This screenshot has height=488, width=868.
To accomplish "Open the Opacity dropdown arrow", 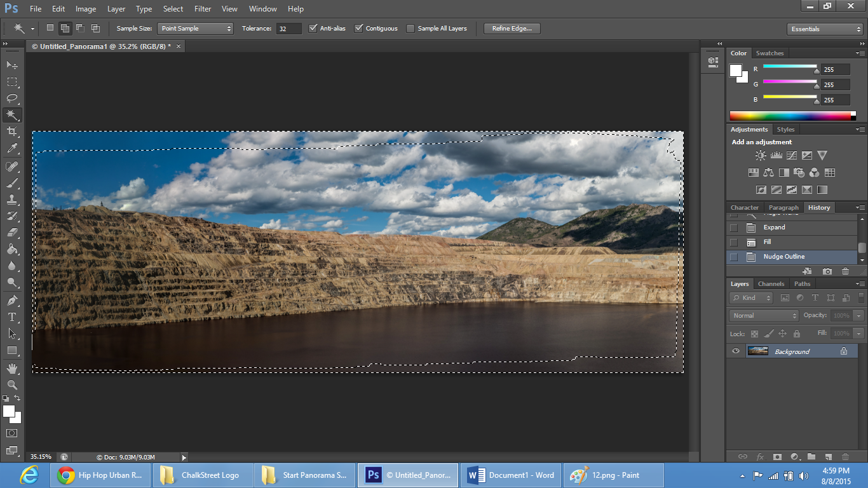I will click(x=859, y=316).
